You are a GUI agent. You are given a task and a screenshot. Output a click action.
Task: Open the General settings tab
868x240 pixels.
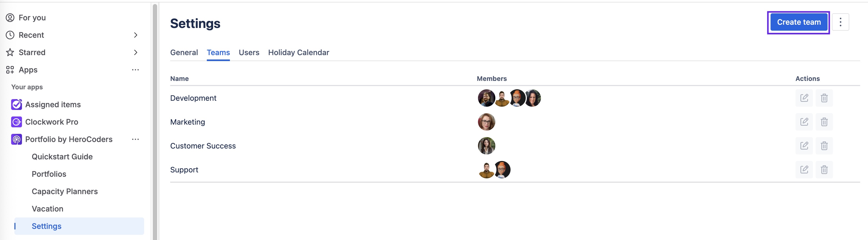point(184,53)
